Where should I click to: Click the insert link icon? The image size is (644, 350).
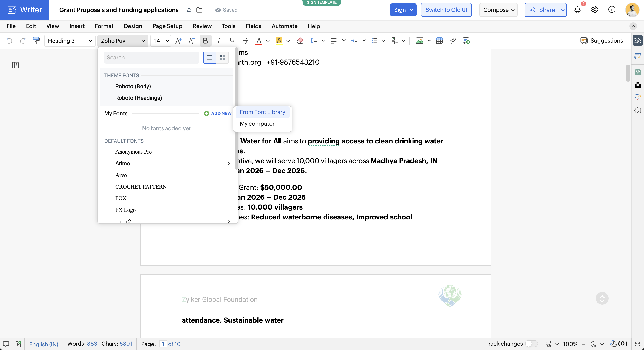(452, 41)
